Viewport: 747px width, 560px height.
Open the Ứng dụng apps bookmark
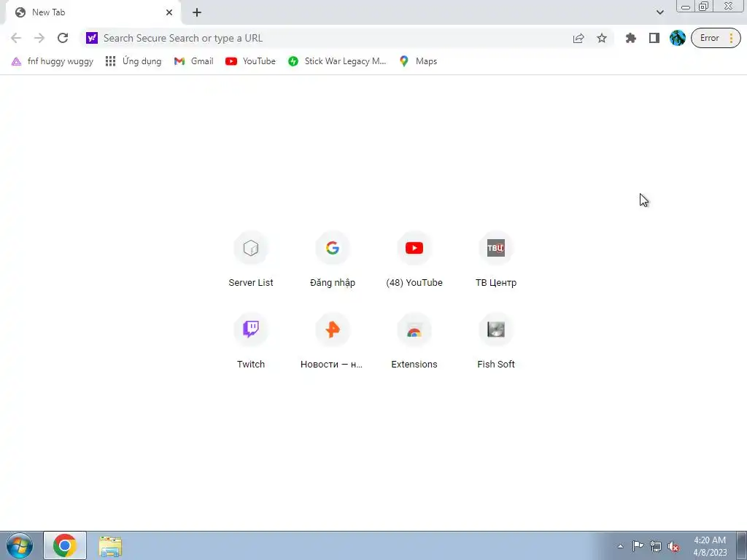[x=133, y=61]
